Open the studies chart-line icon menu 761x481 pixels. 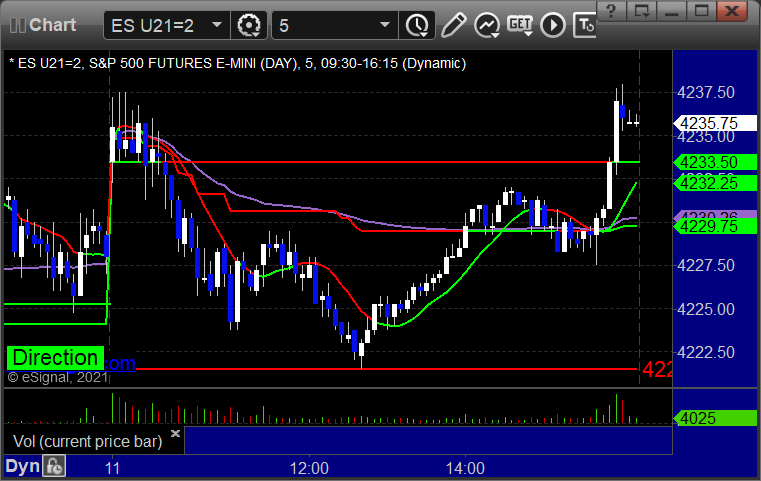click(x=487, y=25)
